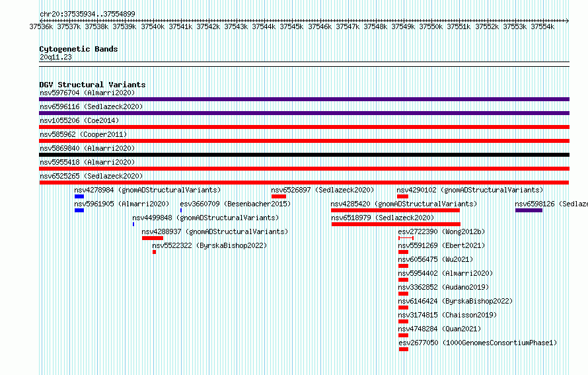Open esv2677050 (1000GenomesConsortiumPhase1) label
This screenshot has height=375, width=588.
tap(478, 343)
